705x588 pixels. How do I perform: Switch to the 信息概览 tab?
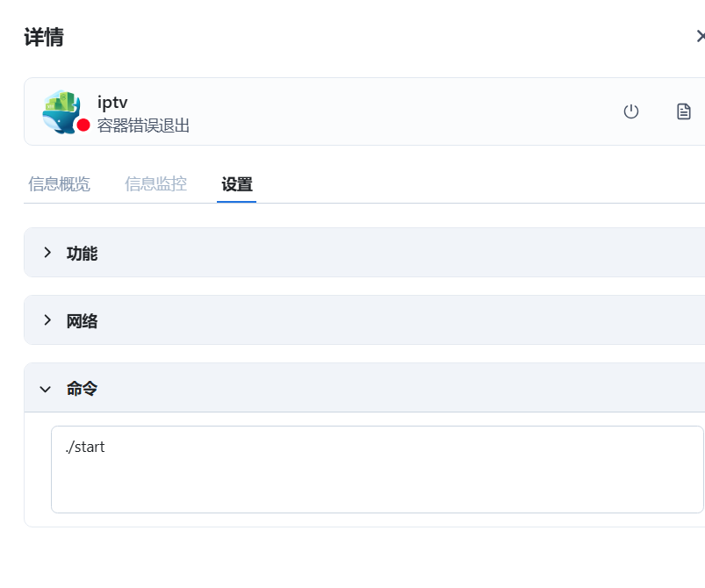pyautogui.click(x=59, y=184)
